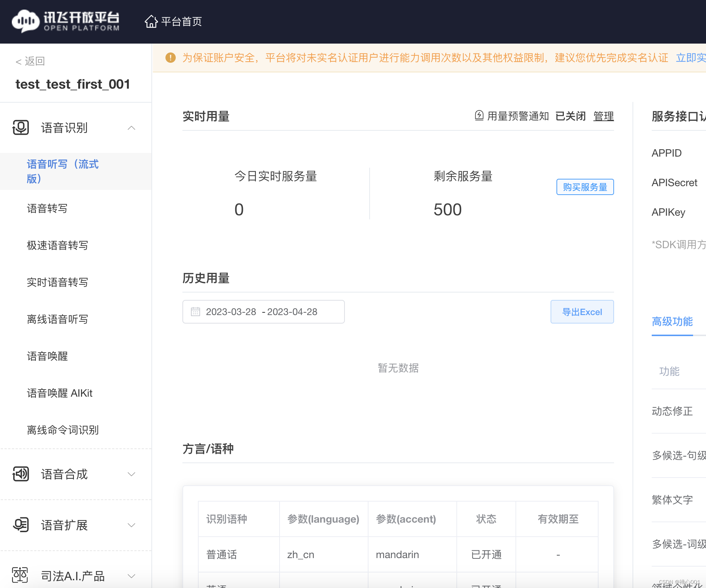Click the 司法A.I.产品 sidebar icon
This screenshot has height=588, width=706.
pyautogui.click(x=21, y=575)
